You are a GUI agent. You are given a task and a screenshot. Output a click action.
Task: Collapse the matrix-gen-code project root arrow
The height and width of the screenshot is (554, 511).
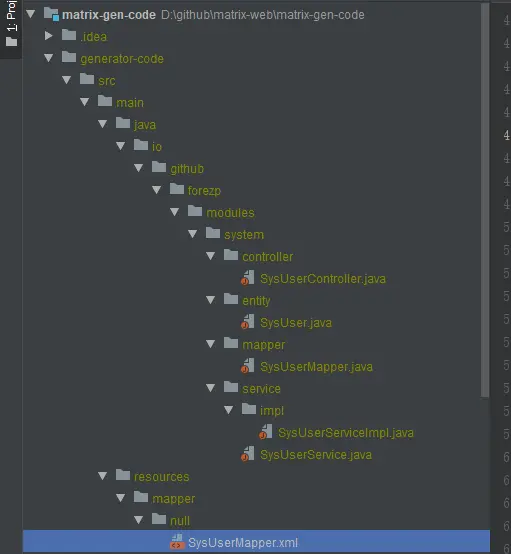[x=31, y=14]
